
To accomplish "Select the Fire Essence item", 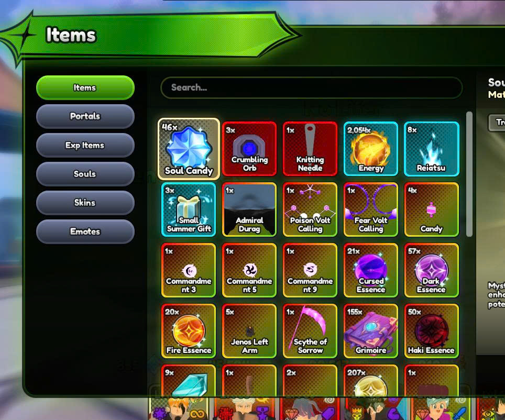I will pyautogui.click(x=189, y=331).
